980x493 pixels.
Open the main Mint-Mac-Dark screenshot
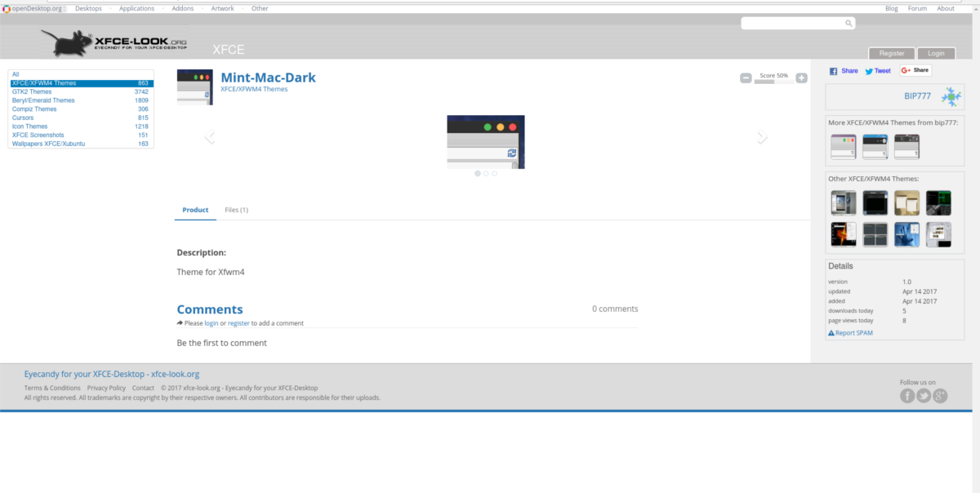coord(486,142)
